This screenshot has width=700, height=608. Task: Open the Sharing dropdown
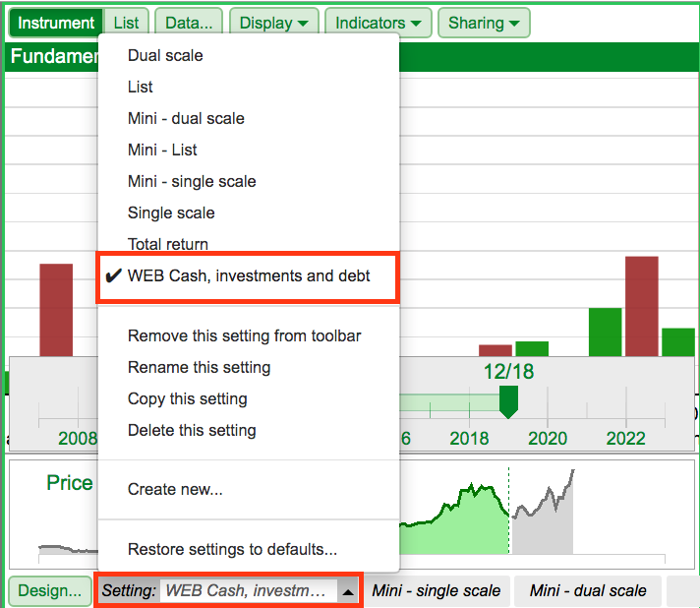[x=484, y=23]
